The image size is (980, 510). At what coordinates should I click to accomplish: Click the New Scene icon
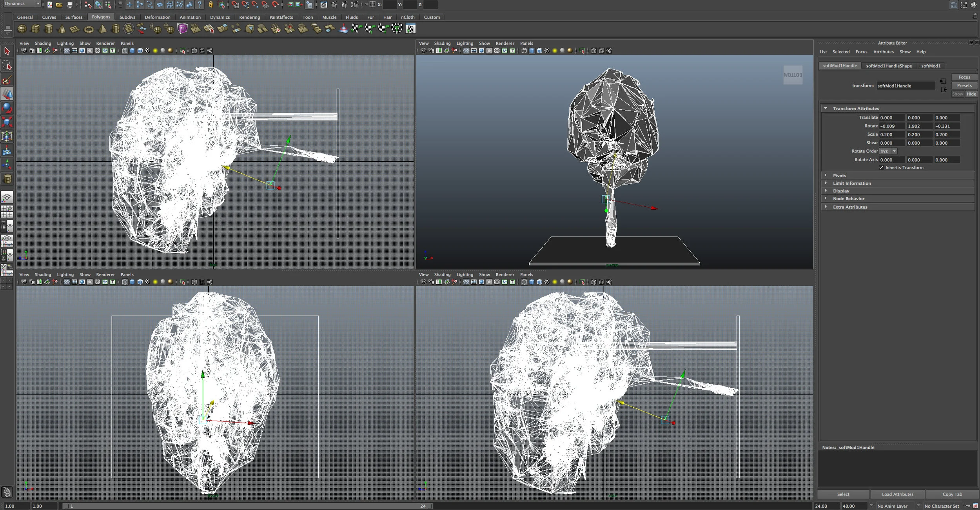click(49, 5)
